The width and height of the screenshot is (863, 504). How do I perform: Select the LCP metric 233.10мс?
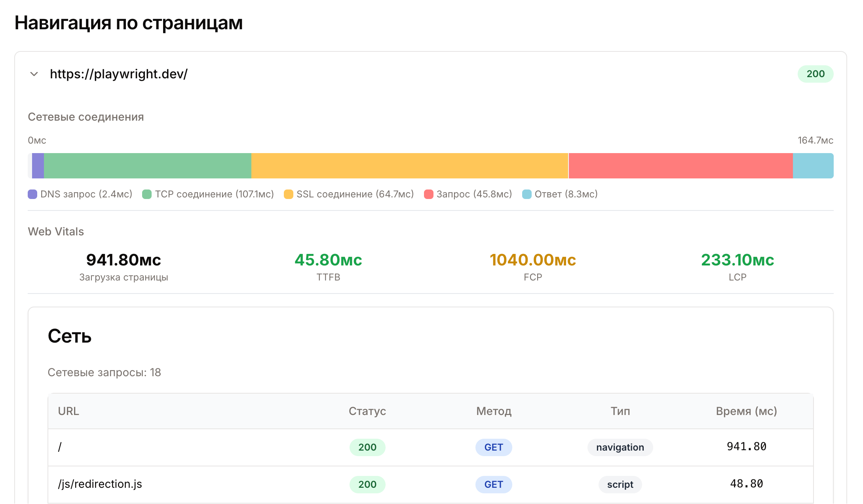point(737,260)
